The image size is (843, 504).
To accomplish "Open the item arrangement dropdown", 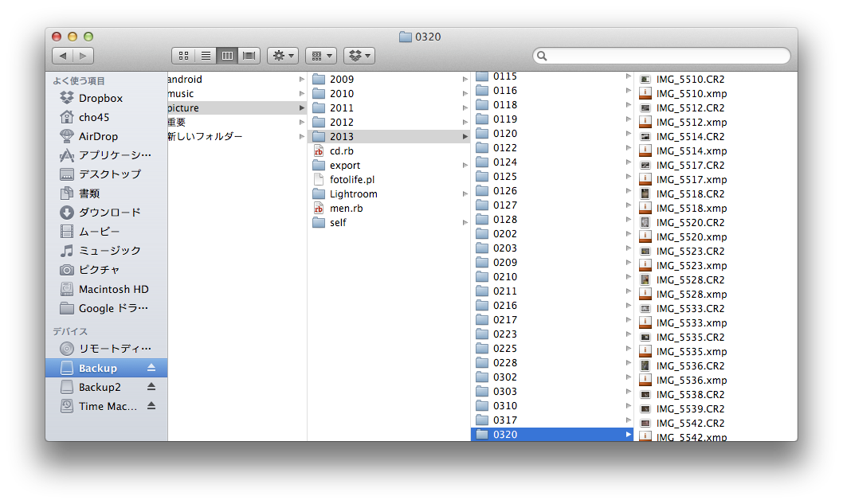I will [x=321, y=56].
